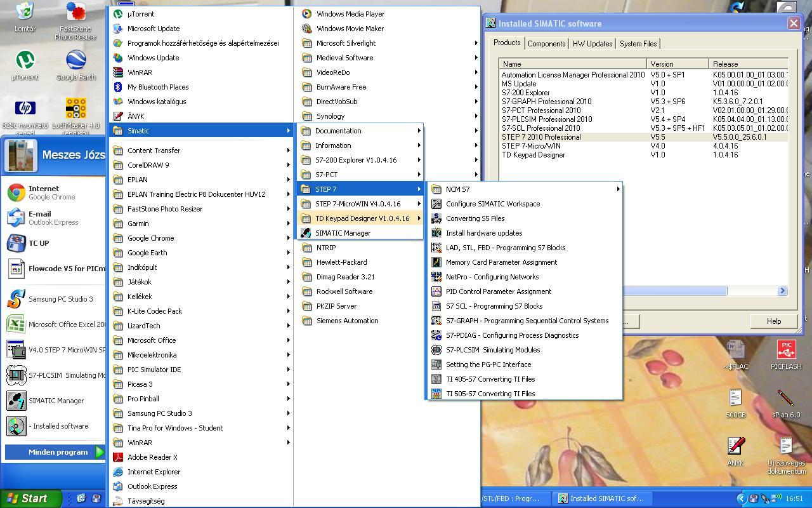The image size is (812, 508).
Task: Launch TI 505-S7 Converting TI Files icon
Action: click(x=436, y=394)
